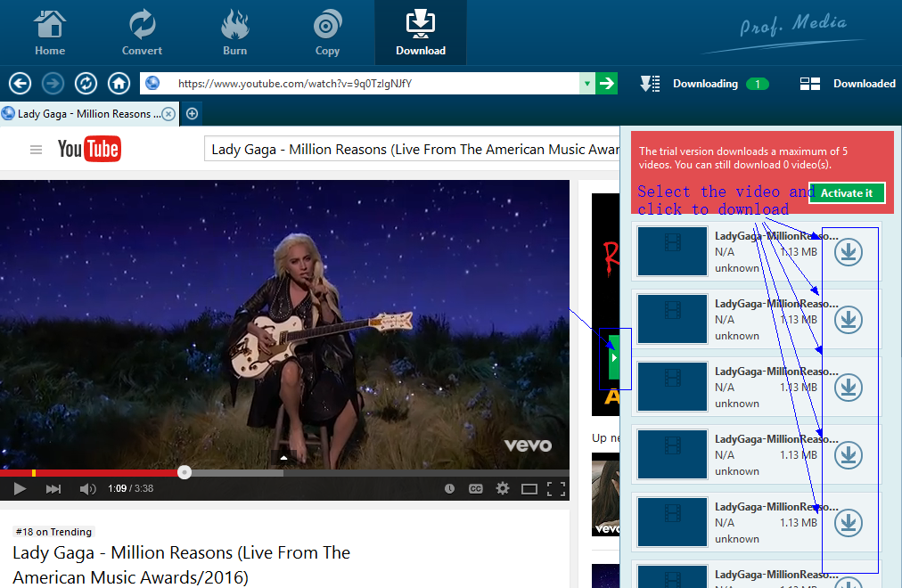Switch to the Convert module
902x588 pixels.
[x=142, y=33]
